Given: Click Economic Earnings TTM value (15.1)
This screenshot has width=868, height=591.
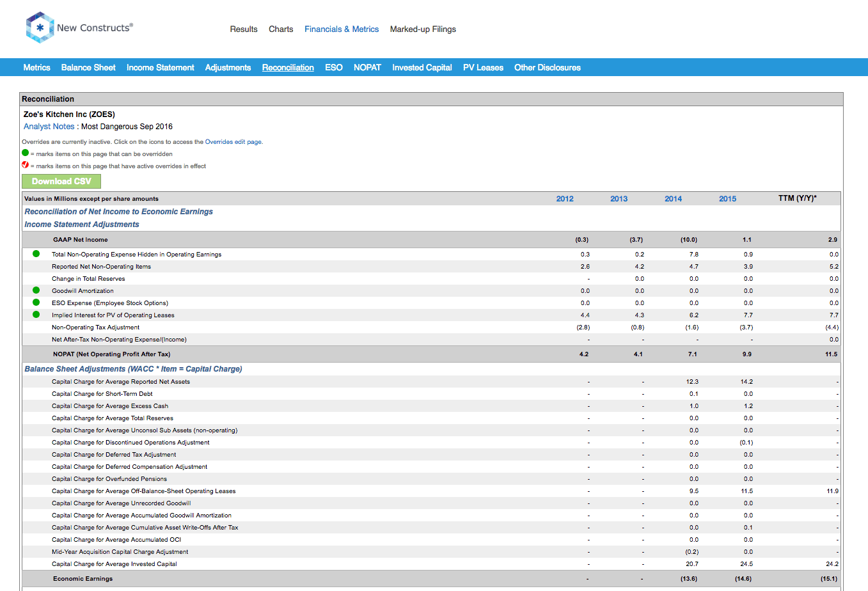Looking at the screenshot, I should tap(829, 579).
